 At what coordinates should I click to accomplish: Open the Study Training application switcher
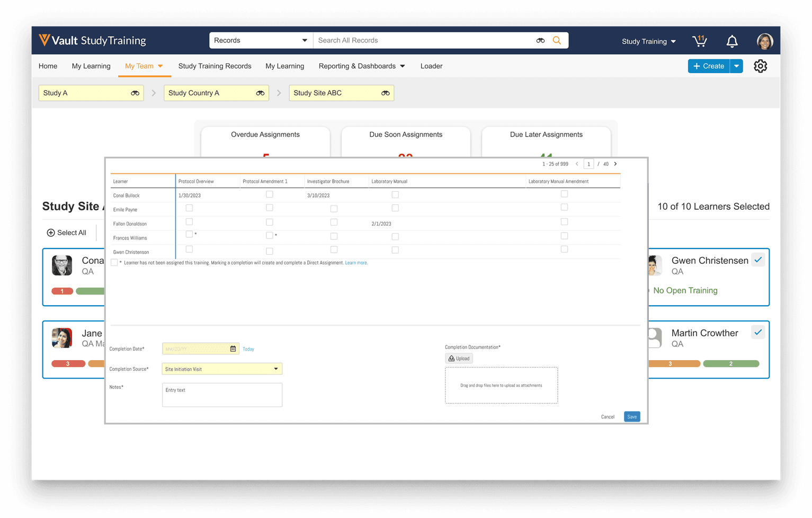(x=648, y=41)
